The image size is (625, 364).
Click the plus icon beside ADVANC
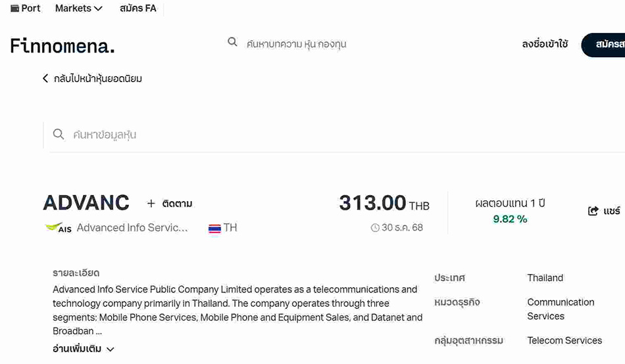[151, 204]
